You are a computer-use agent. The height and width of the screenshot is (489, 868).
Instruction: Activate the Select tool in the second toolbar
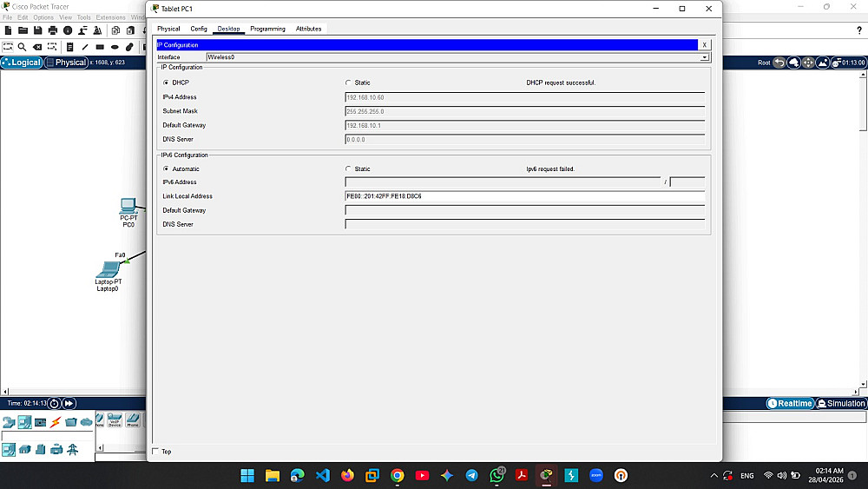coord(8,47)
